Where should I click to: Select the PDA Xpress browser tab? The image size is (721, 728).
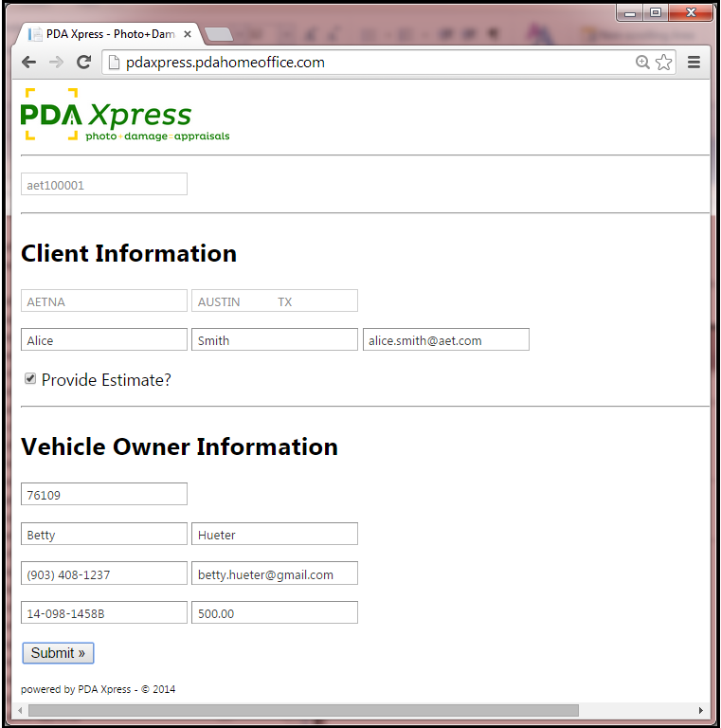pos(110,34)
